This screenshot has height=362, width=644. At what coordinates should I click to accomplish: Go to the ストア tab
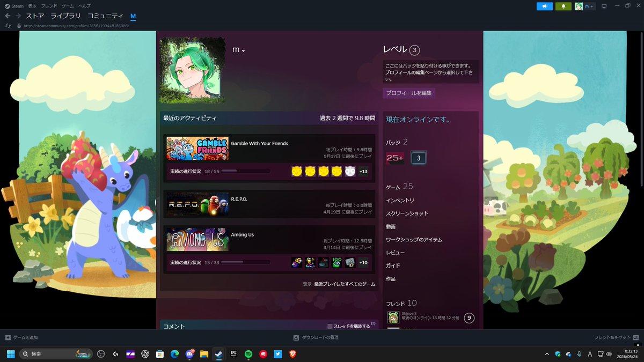pyautogui.click(x=35, y=16)
